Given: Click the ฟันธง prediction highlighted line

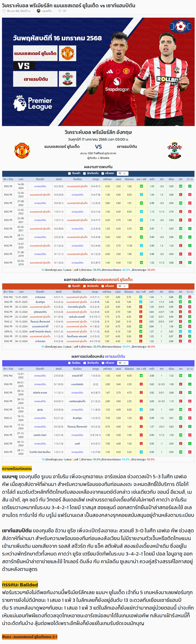Looking at the screenshot, I should point(30,637).
